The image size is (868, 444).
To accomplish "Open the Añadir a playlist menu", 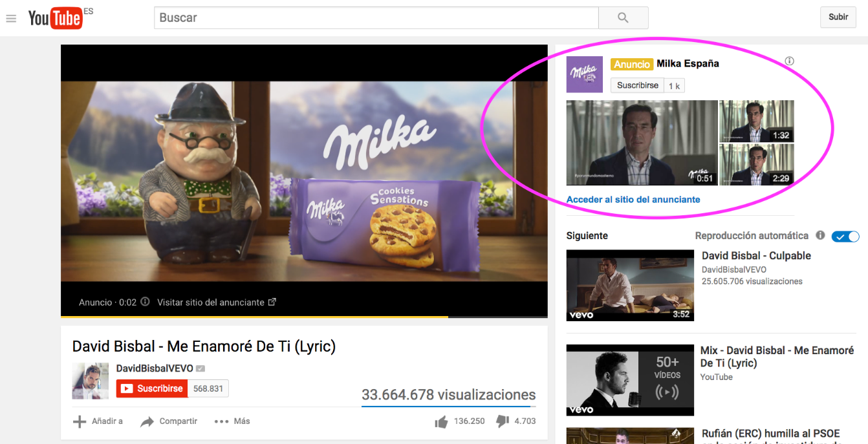I will point(98,421).
